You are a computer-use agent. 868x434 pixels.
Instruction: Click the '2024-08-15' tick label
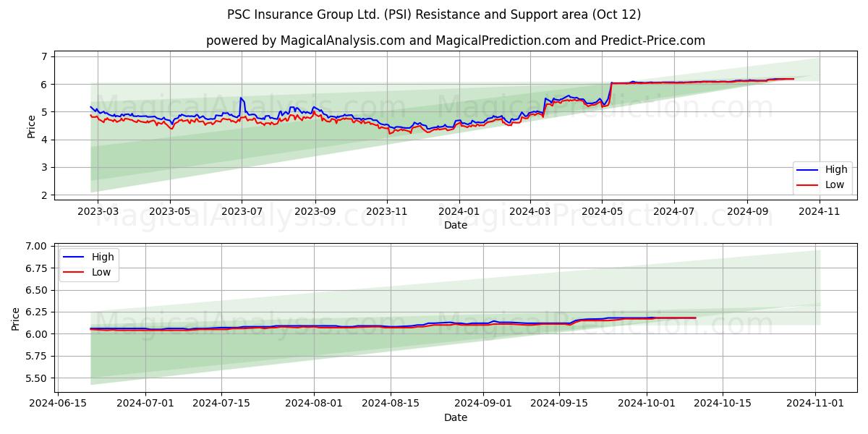pyautogui.click(x=391, y=403)
